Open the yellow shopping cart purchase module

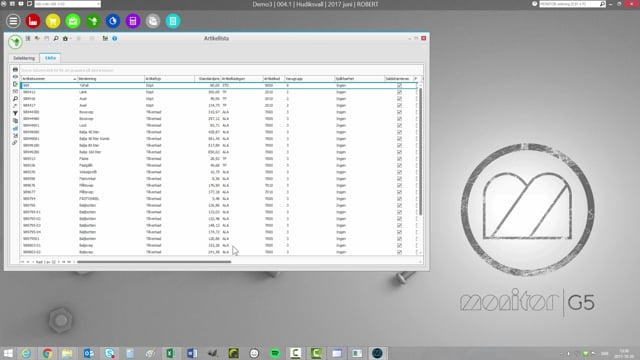pyautogui.click(x=53, y=21)
